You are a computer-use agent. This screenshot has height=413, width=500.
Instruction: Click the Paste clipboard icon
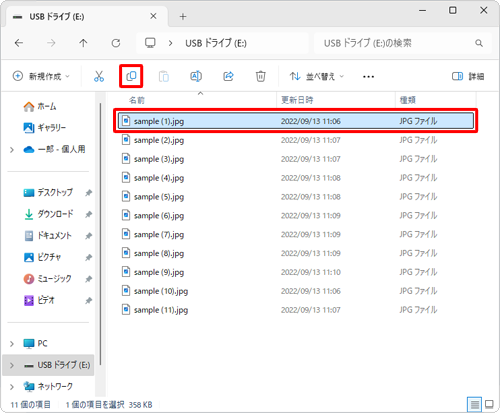click(x=164, y=76)
